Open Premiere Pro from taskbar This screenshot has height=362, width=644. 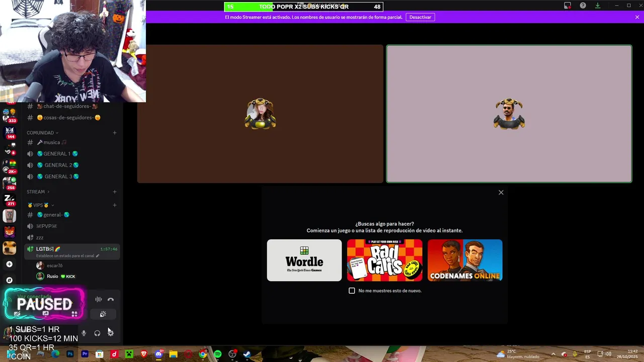click(85, 354)
